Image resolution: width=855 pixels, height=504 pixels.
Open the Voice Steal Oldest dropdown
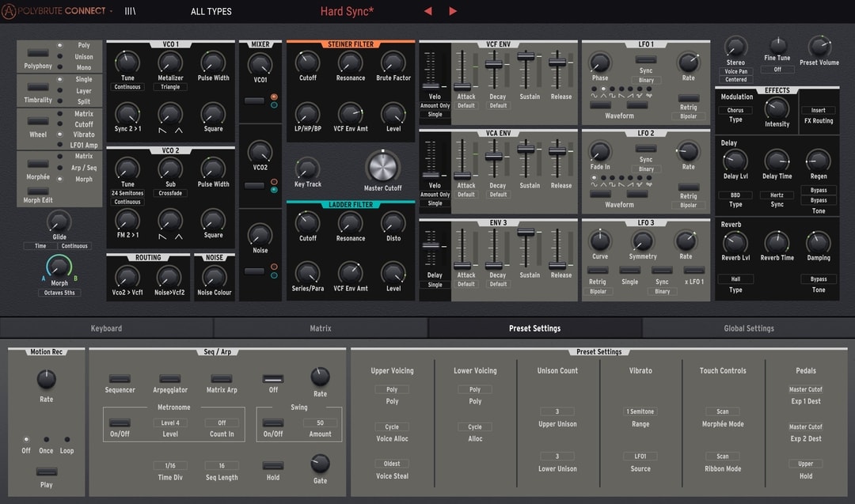pyautogui.click(x=392, y=464)
